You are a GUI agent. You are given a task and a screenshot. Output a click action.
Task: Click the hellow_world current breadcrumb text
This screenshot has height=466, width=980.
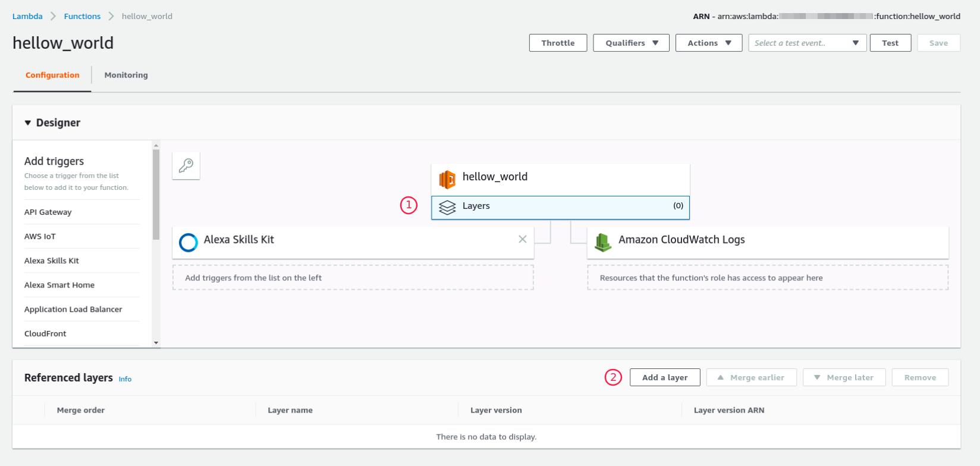coord(147,16)
